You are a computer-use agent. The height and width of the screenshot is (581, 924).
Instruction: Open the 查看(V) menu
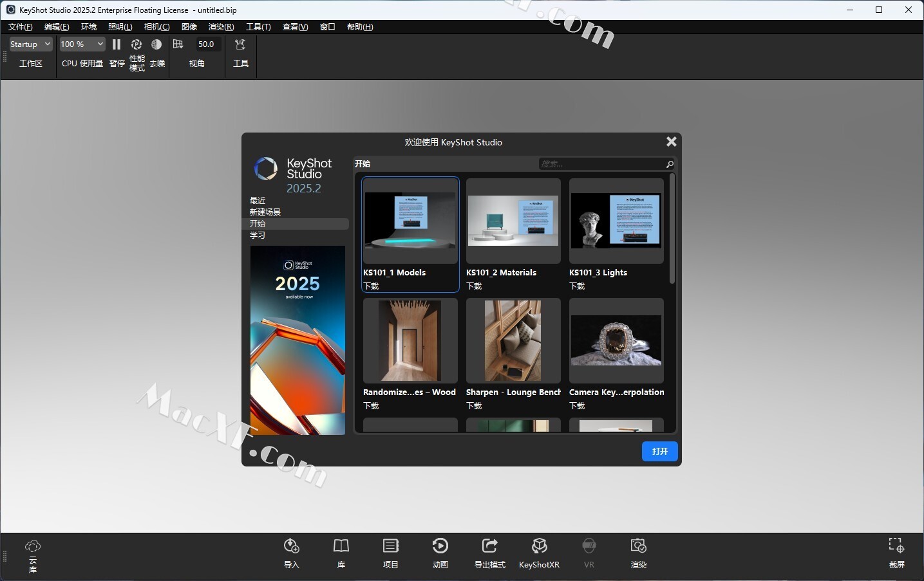(296, 26)
